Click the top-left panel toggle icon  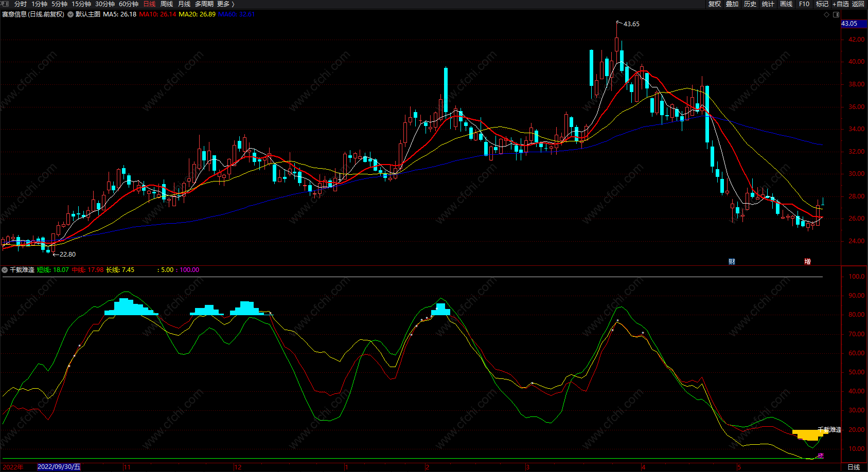[x=5, y=4]
